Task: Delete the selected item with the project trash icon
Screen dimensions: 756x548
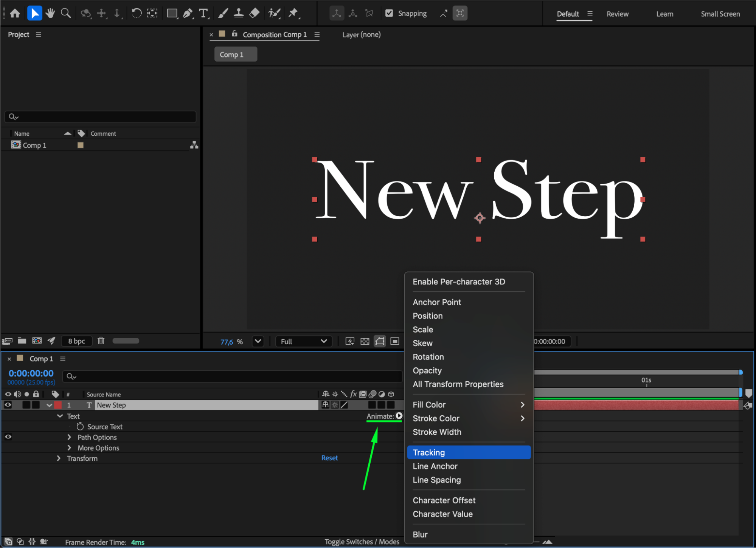Action: [x=101, y=341]
